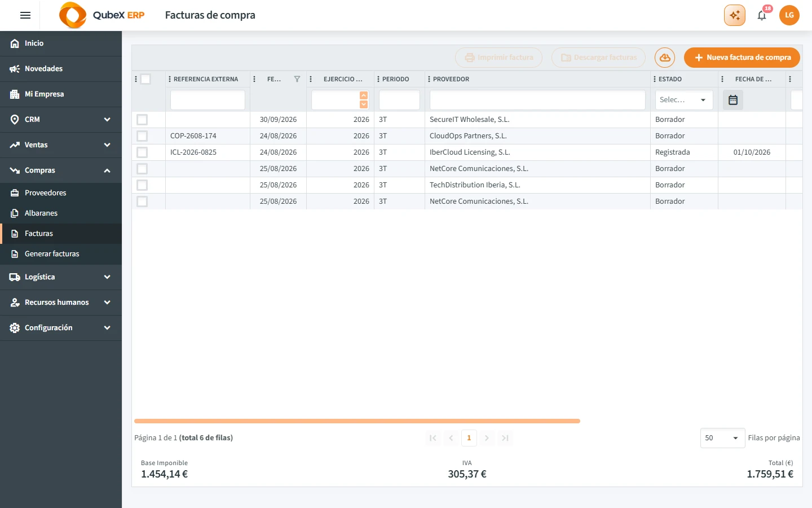Toggle the select-all header checkbox

coord(145,79)
